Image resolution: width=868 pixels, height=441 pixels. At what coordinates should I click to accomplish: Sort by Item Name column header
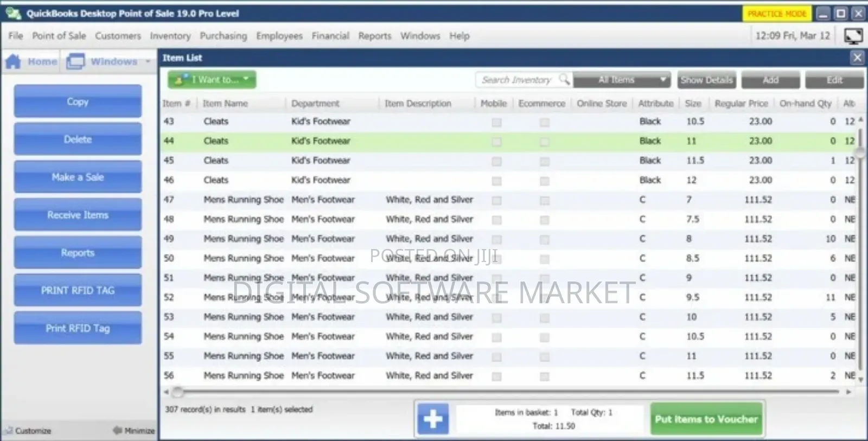coord(225,103)
